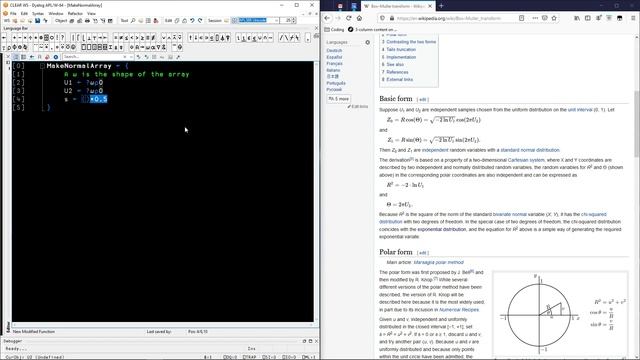Insert the omega glyph from Language Bar

148,47
